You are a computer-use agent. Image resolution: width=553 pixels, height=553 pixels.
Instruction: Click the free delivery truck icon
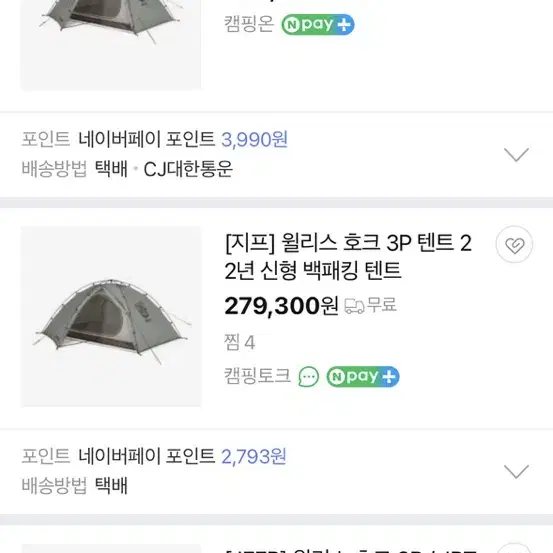point(354,306)
